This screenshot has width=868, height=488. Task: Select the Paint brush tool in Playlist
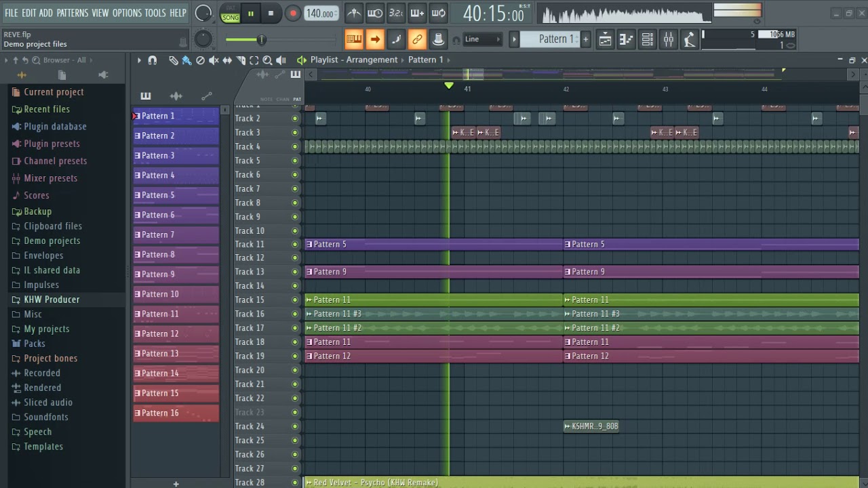(186, 60)
